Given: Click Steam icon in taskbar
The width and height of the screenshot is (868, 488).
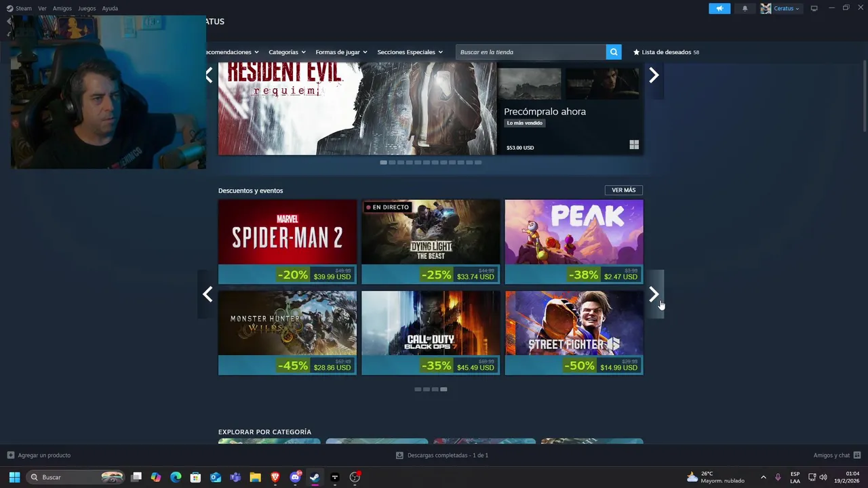Looking at the screenshot, I should (x=315, y=477).
